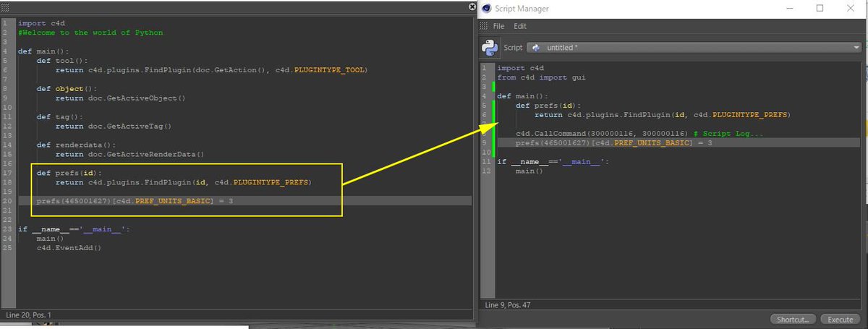Click 'def tag():' line in left editor
This screenshot has width=868, height=329.
59,116
